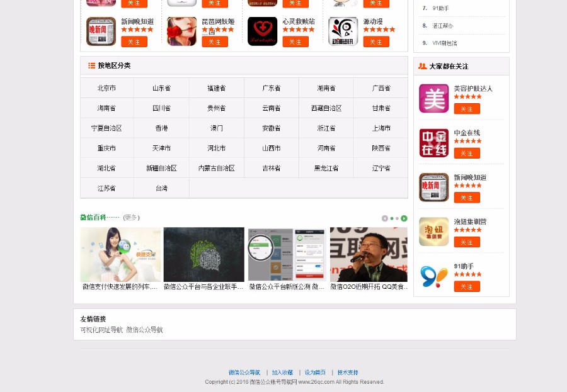Select the 广东省 region link
The height and width of the screenshot is (392, 567).
tap(271, 87)
